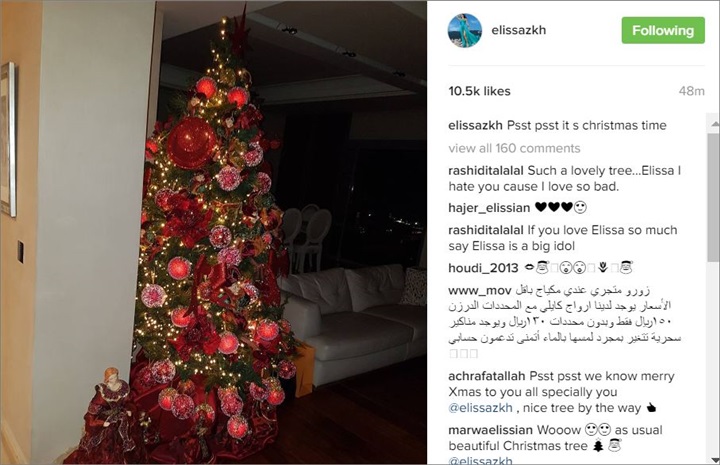
Task: Open marwaelissian commenter profile
Action: coord(490,430)
